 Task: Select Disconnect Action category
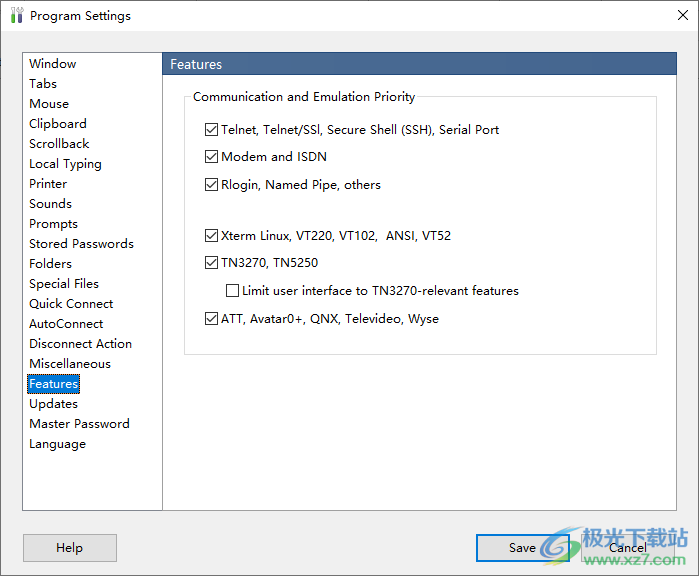tap(80, 344)
